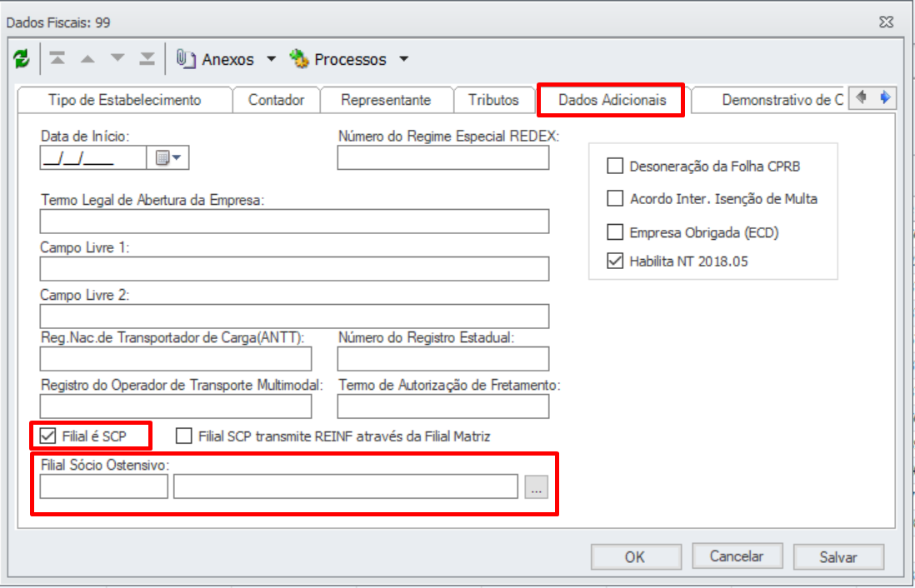Click Número do Regime Especial REDEX field
The image size is (915, 588).
(x=442, y=157)
